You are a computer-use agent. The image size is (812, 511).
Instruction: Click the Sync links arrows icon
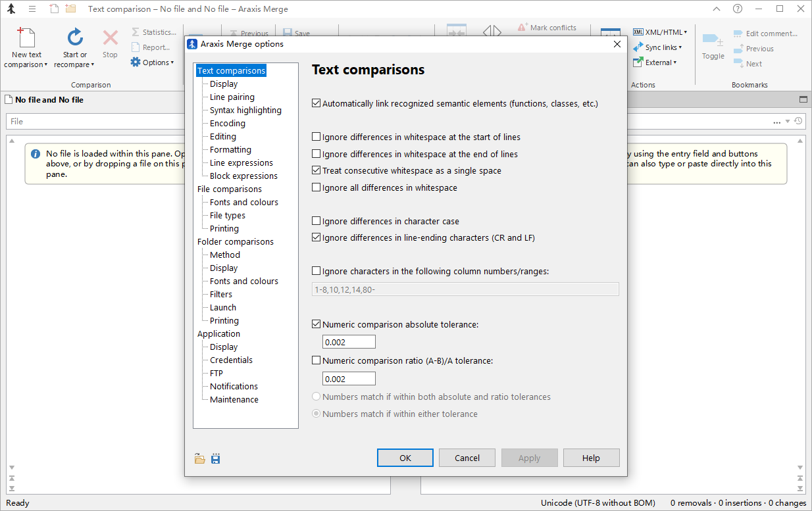(638, 47)
